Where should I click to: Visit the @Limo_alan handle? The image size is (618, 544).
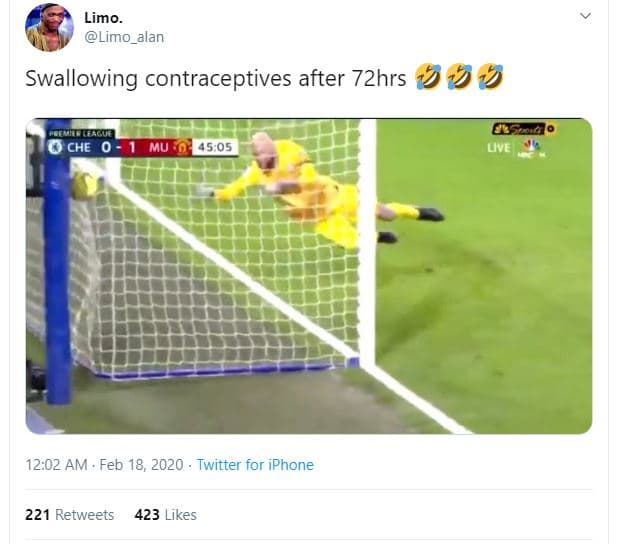point(124,37)
